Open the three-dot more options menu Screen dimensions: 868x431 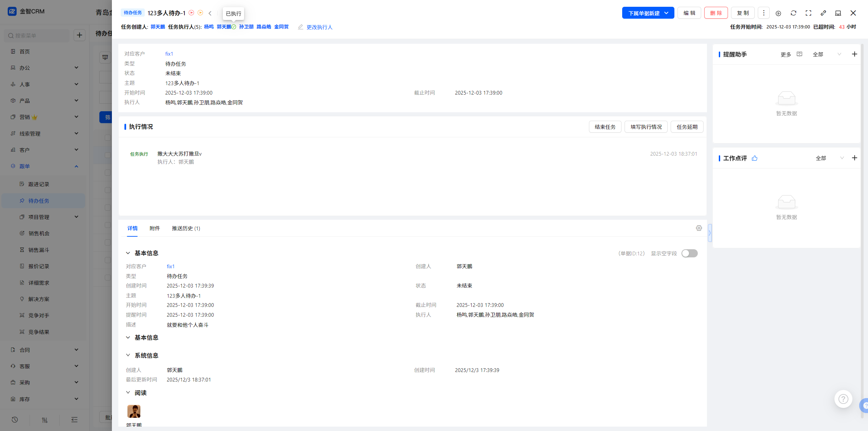pos(764,13)
